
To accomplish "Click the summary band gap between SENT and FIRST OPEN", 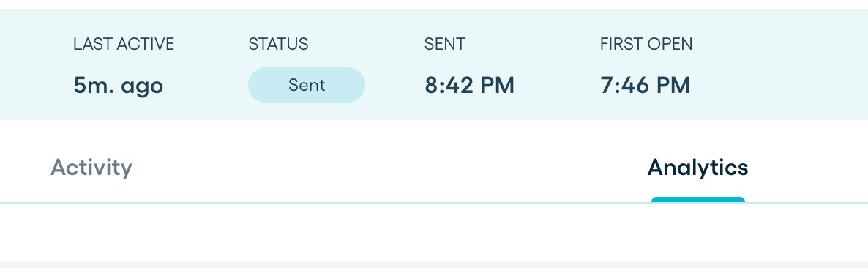I will click(x=558, y=64).
